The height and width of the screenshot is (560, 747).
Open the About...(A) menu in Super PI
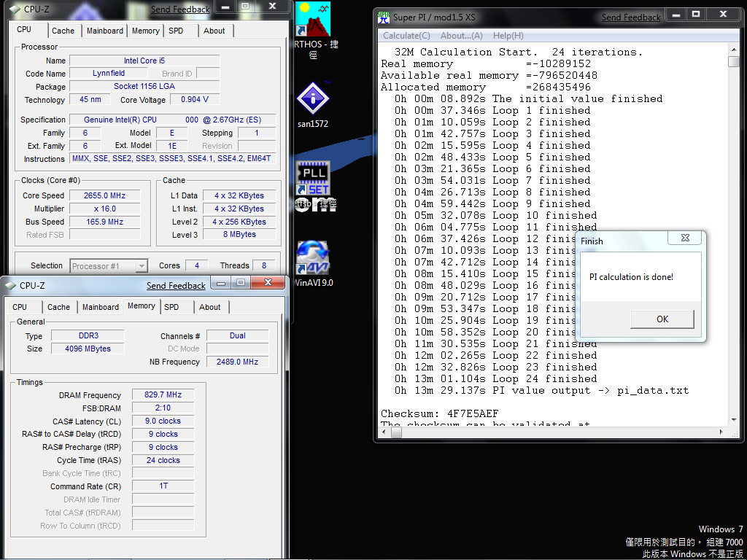461,36
